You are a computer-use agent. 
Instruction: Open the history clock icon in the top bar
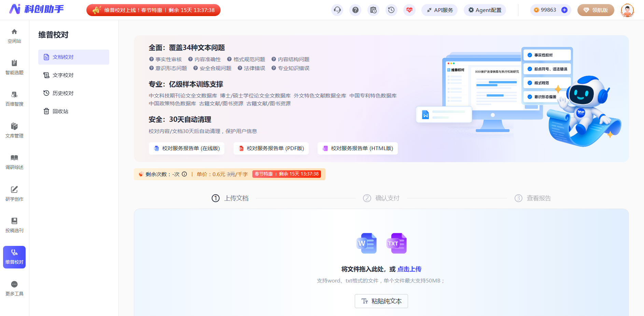pyautogui.click(x=391, y=10)
